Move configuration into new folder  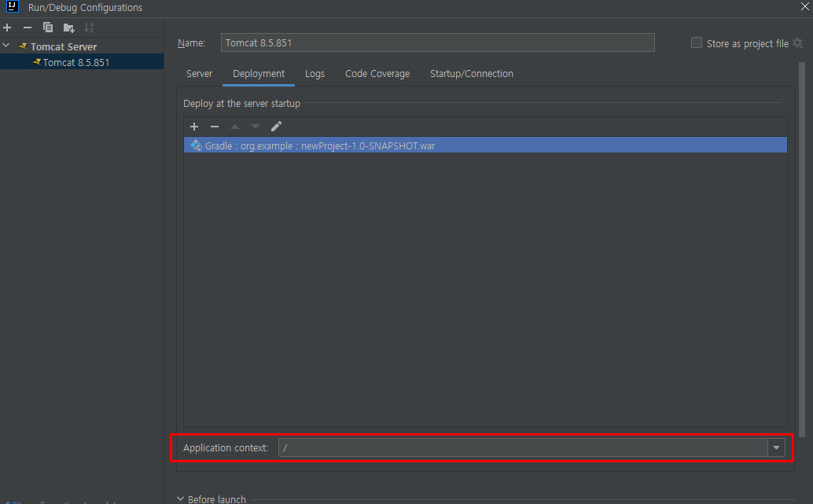click(68, 28)
